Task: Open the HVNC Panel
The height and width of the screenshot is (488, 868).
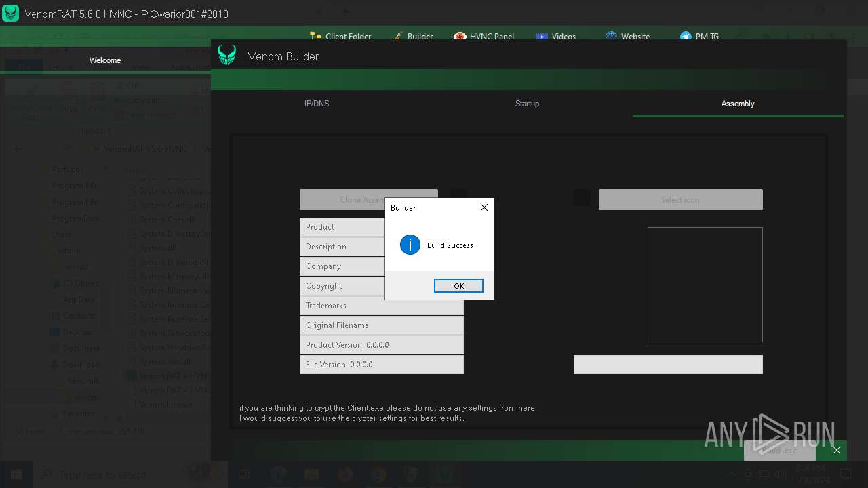Action: click(x=484, y=37)
